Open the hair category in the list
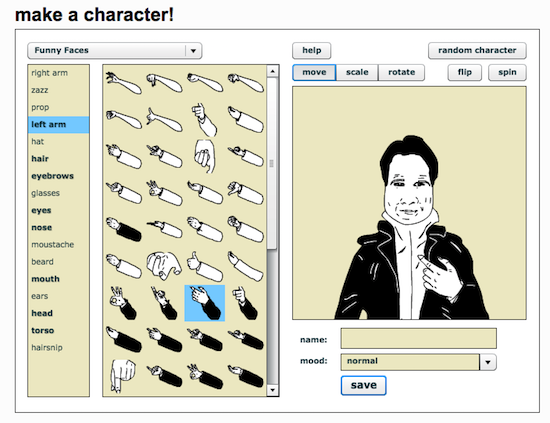The image size is (550, 423). [40, 159]
